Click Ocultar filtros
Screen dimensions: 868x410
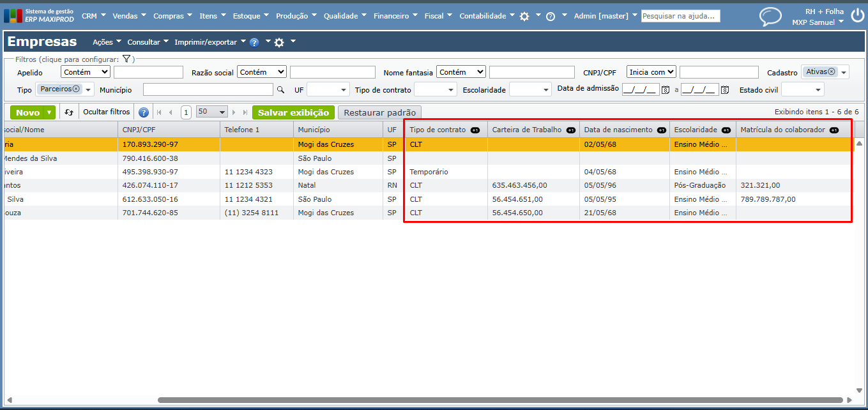(107, 112)
